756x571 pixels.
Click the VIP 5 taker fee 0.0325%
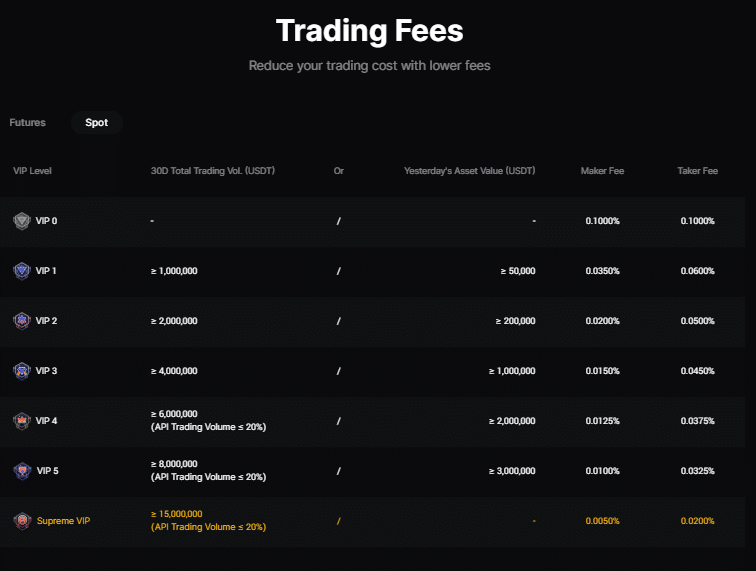pos(697,471)
